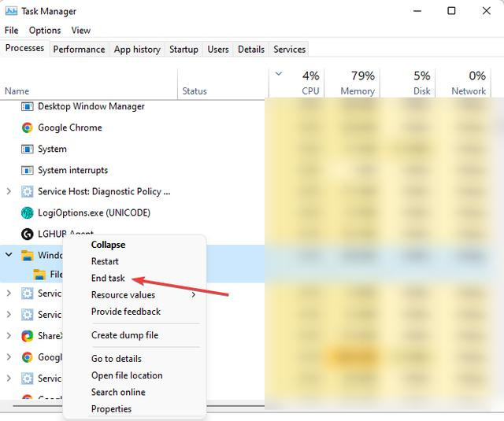Click the Name column header
The image size is (504, 421).
tap(17, 91)
